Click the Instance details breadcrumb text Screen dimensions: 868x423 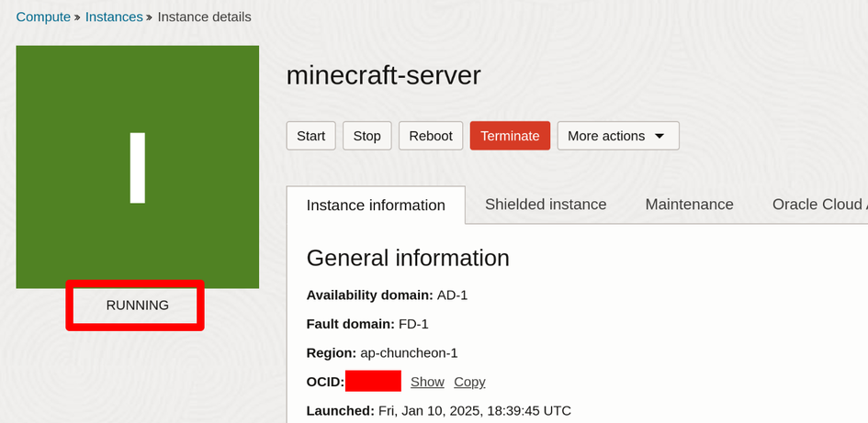click(x=204, y=17)
